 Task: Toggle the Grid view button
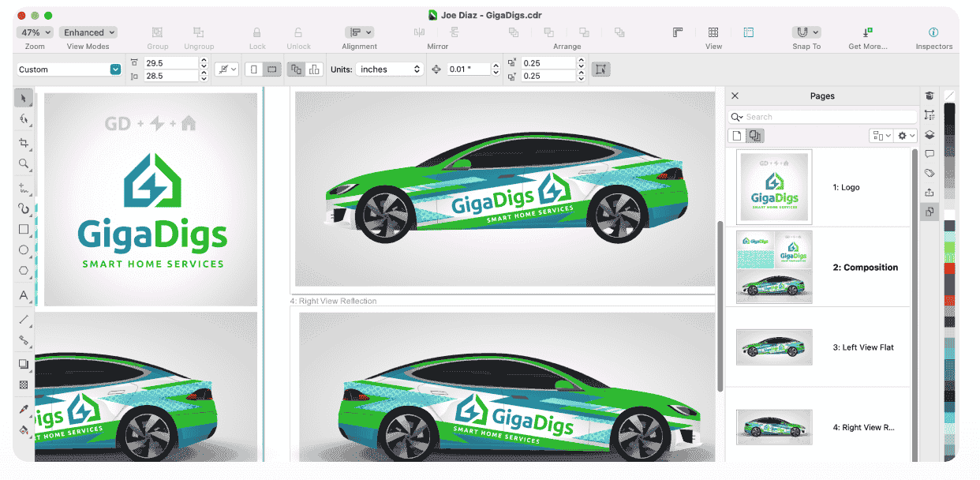point(713,32)
